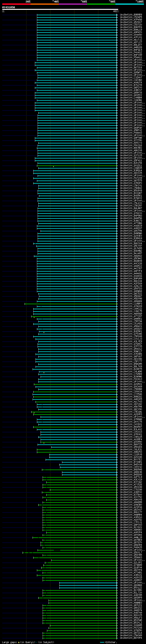Select the UniRef100_Q95WT3 label
Image resolution: width=146 pixels, height=644 pixels.
[x=131, y=72]
